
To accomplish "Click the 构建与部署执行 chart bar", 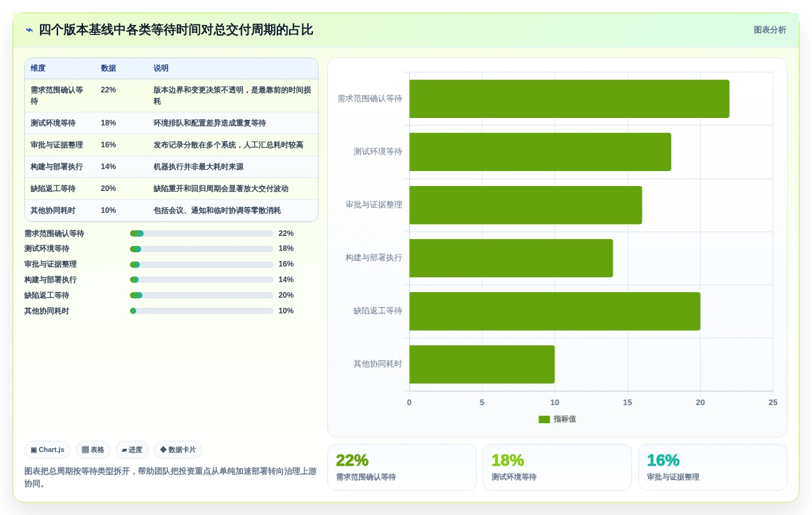I will pos(511,258).
